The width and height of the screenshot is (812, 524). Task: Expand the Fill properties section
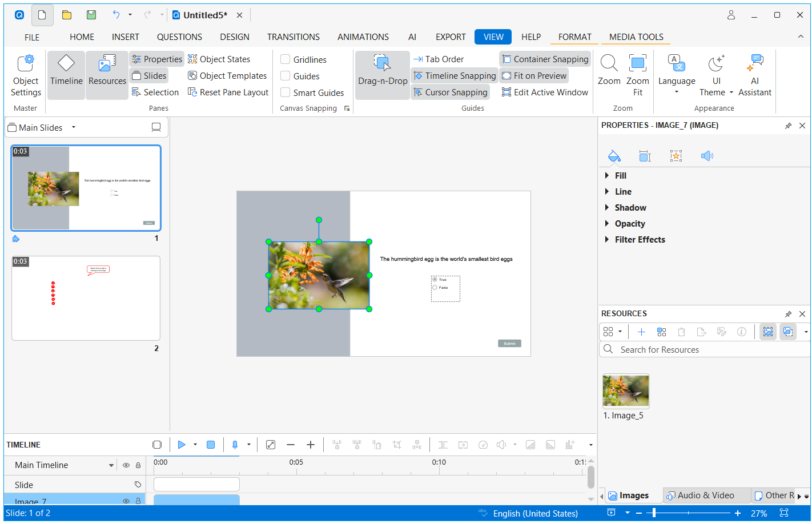pos(620,176)
